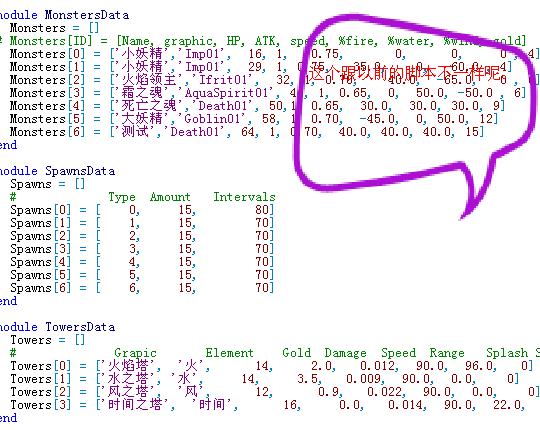The height and width of the screenshot is (430, 540).
Task: Click the Spawns[2] assignment
Action: tap(142, 236)
